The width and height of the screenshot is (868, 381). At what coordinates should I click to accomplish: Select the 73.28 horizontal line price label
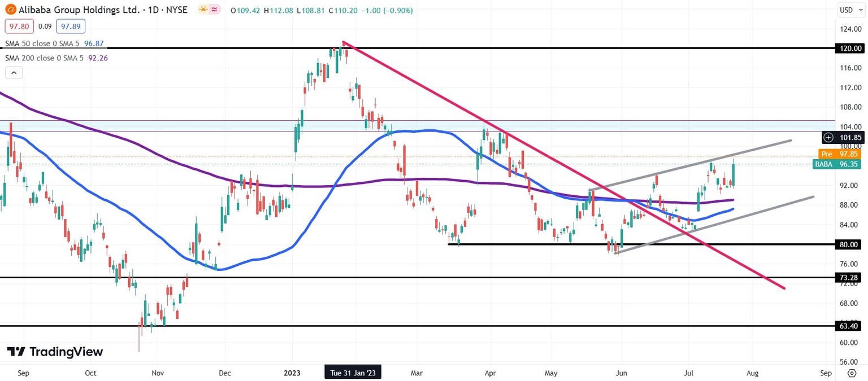850,278
